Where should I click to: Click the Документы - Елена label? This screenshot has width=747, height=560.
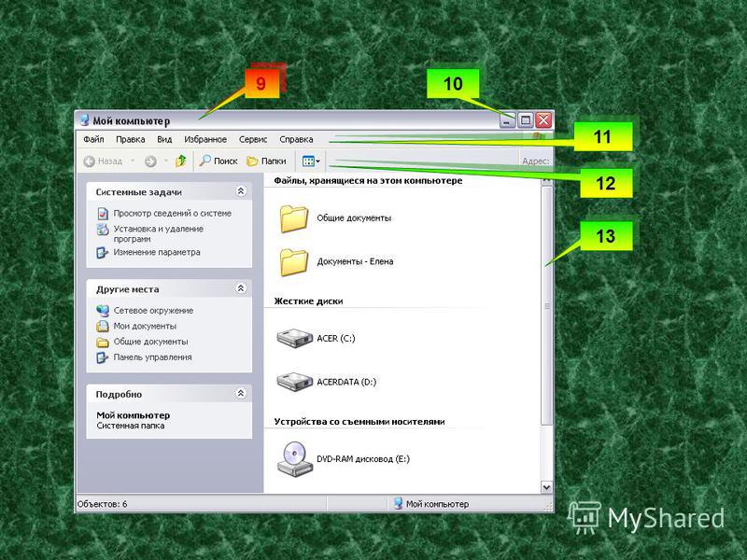point(355,261)
